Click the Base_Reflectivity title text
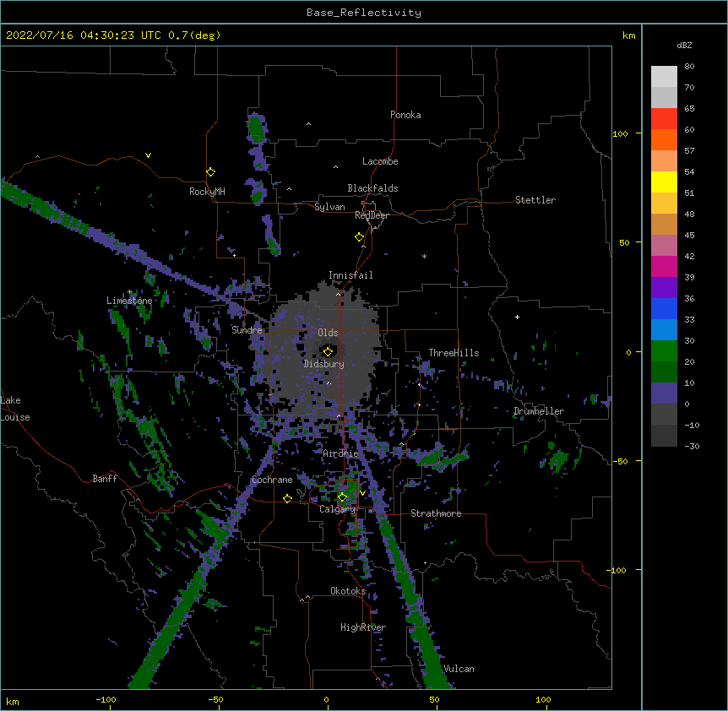This screenshot has width=728, height=711. (x=364, y=13)
